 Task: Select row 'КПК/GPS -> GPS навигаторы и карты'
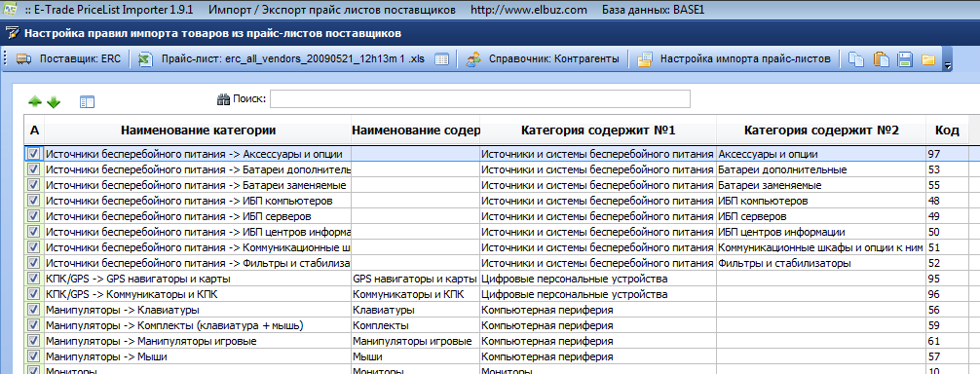pos(198,279)
